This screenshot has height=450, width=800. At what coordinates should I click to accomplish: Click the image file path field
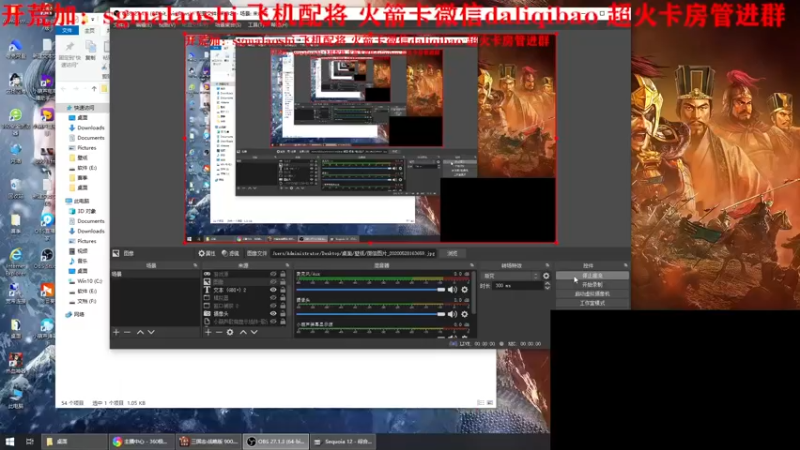point(354,254)
